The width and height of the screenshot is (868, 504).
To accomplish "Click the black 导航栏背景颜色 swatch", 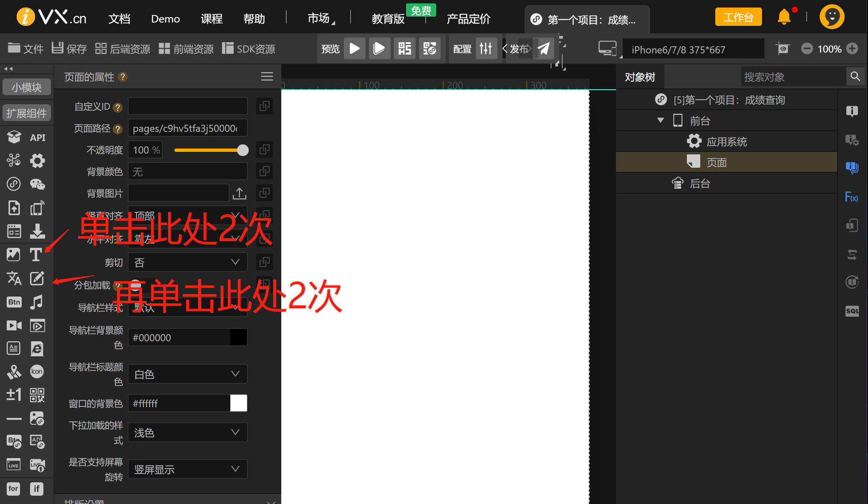I will pos(239,338).
